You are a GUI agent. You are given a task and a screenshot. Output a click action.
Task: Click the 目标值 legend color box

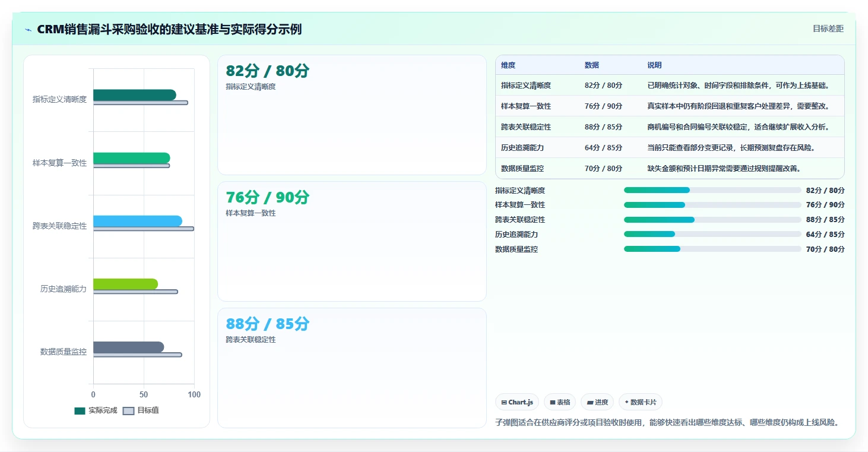pos(129,411)
